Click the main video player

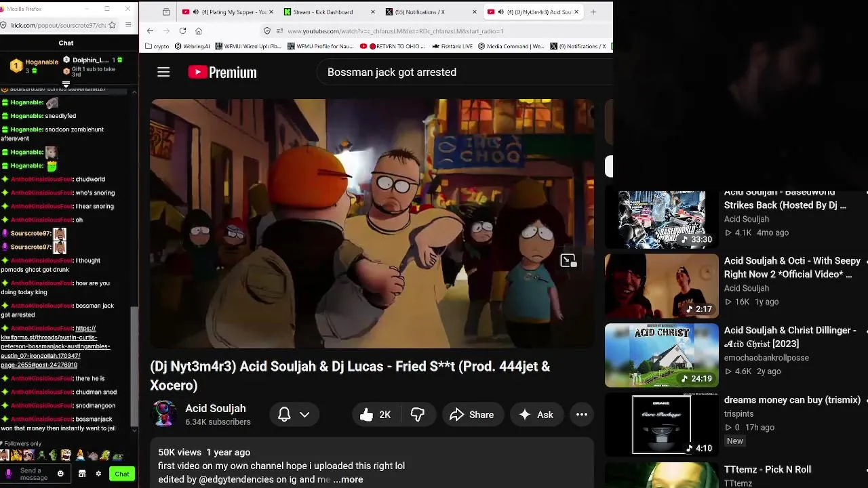(372, 224)
